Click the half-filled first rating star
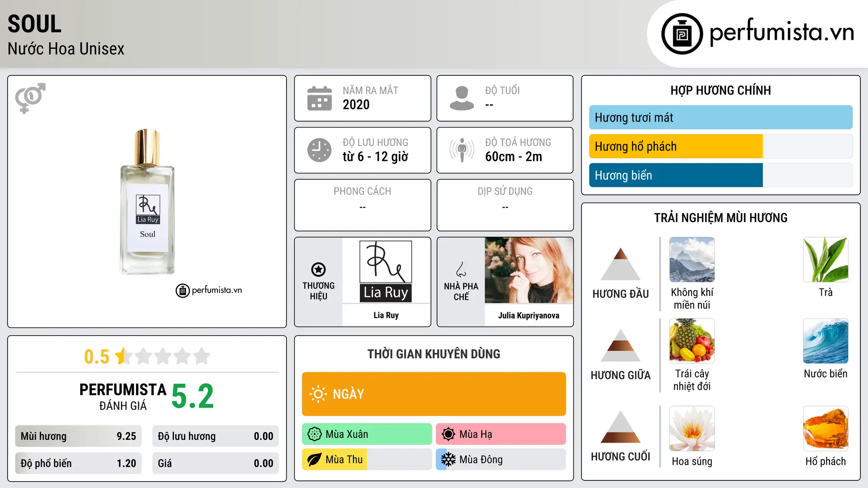 click(x=123, y=356)
